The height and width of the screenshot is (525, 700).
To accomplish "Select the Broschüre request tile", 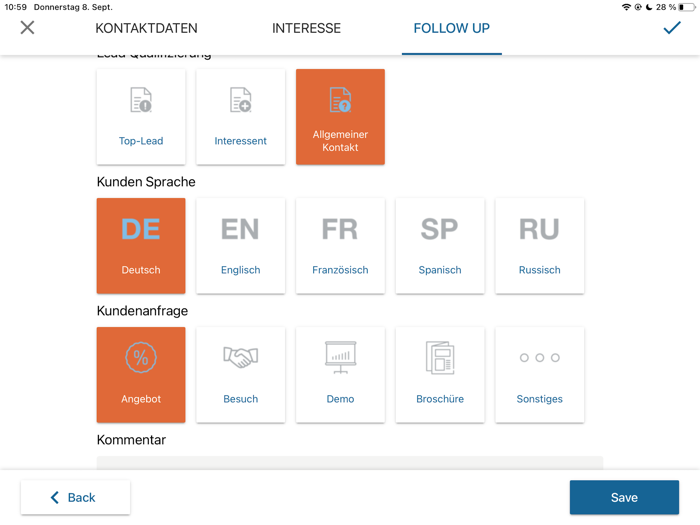I will (440, 375).
